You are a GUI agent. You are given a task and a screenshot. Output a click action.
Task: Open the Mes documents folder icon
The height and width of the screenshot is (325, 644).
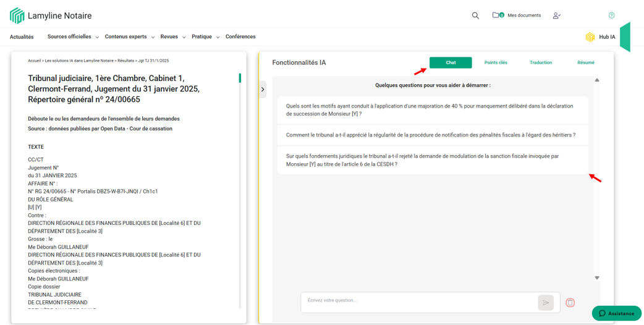pyautogui.click(x=496, y=15)
